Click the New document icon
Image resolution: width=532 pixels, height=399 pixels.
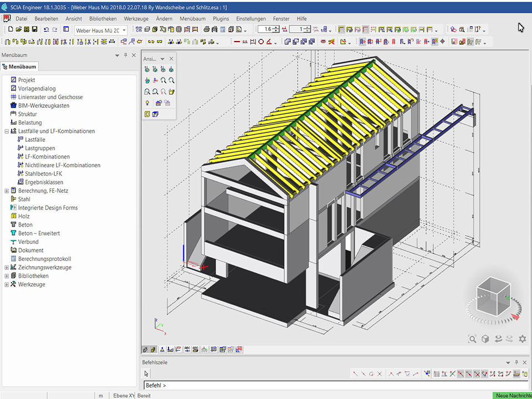[x=11, y=29]
